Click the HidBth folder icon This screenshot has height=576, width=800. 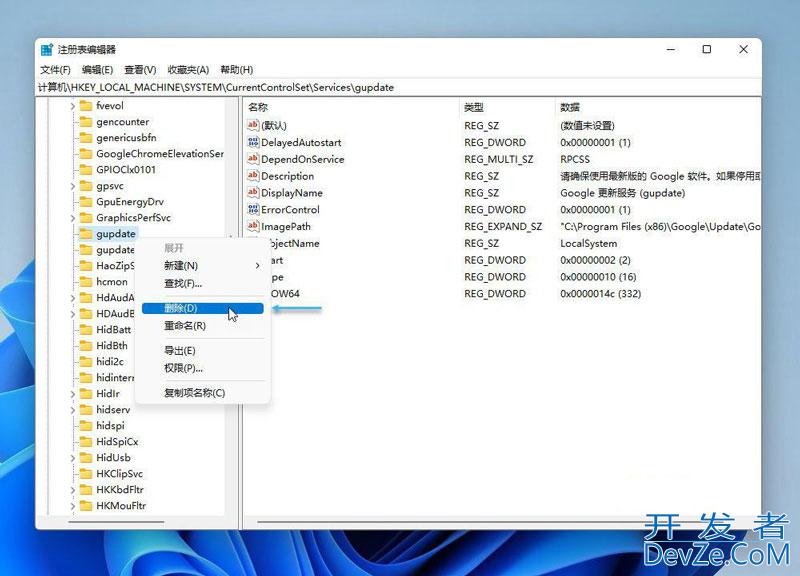(86, 346)
